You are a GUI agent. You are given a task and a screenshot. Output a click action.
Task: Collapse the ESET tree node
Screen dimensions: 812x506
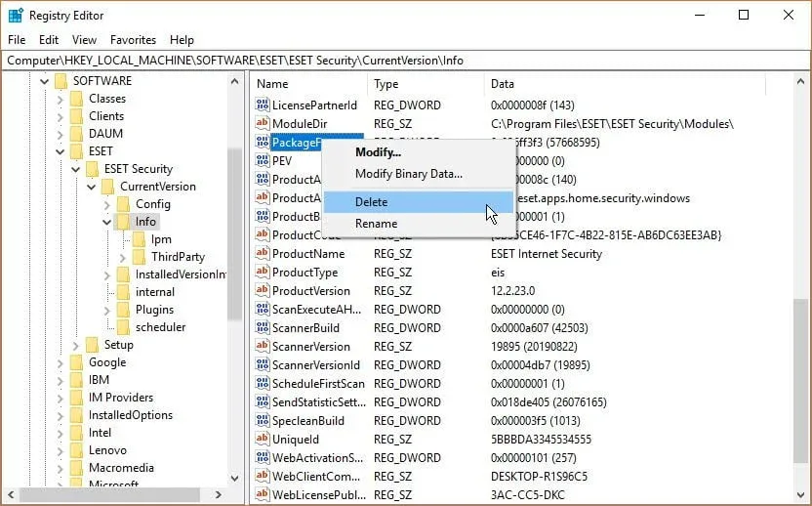[x=61, y=151]
